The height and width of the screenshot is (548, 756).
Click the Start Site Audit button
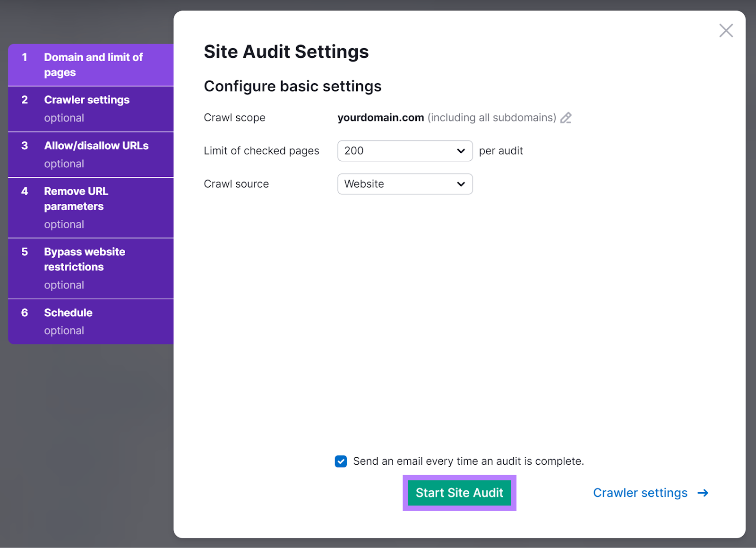click(x=459, y=493)
